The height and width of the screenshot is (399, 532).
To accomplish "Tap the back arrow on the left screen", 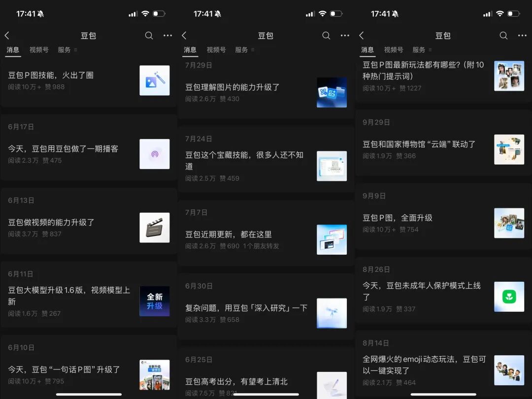I will click(x=7, y=35).
